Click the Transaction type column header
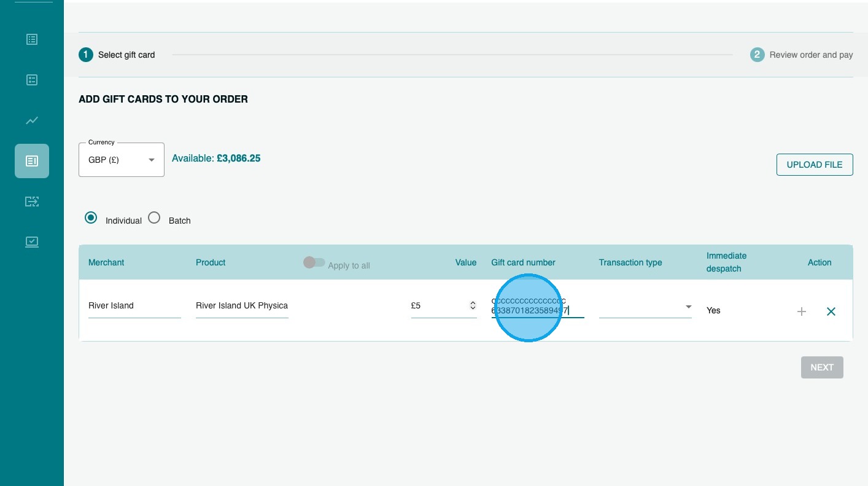 [x=630, y=262]
